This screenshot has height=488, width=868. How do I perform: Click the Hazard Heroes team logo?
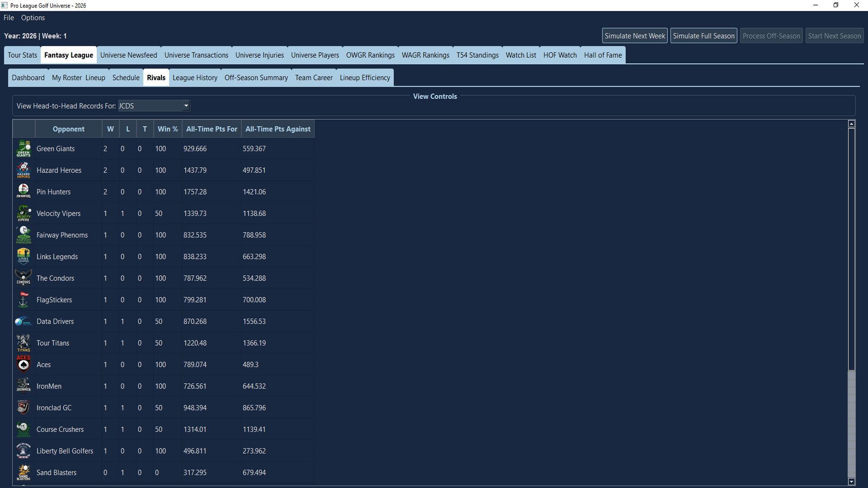click(x=24, y=170)
